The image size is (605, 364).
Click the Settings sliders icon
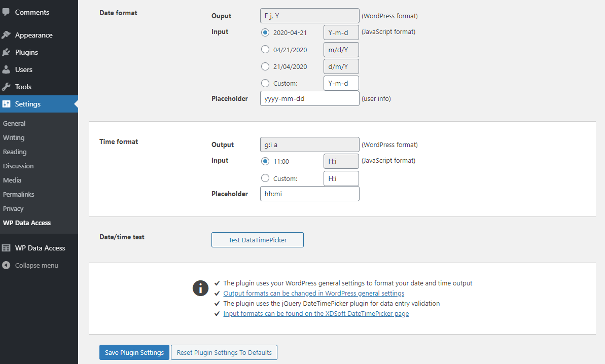click(x=6, y=104)
